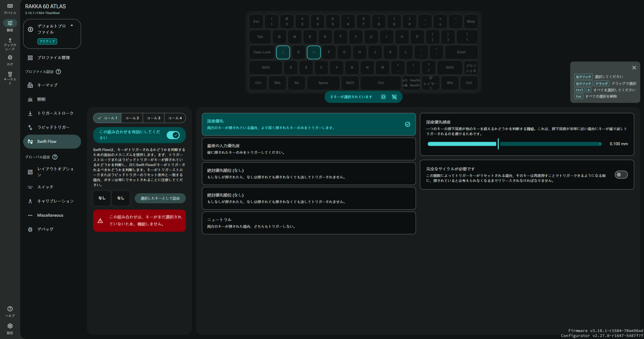Image resolution: width=644 pixels, height=339 pixels.
Task: Select トリガーストローク in the sidebar
Action: click(55, 113)
